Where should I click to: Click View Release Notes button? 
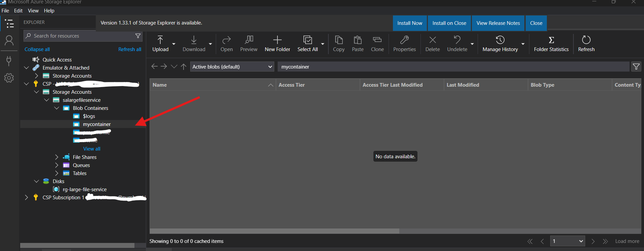(x=498, y=23)
